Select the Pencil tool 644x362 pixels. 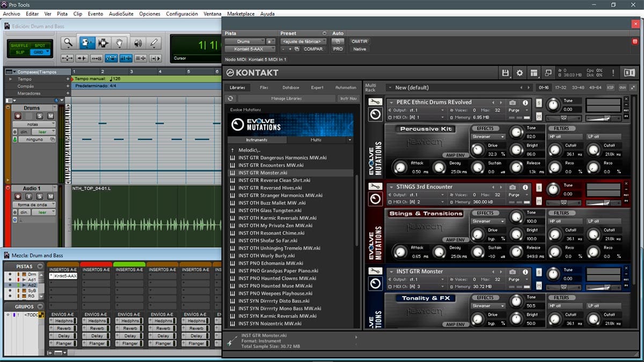(154, 43)
